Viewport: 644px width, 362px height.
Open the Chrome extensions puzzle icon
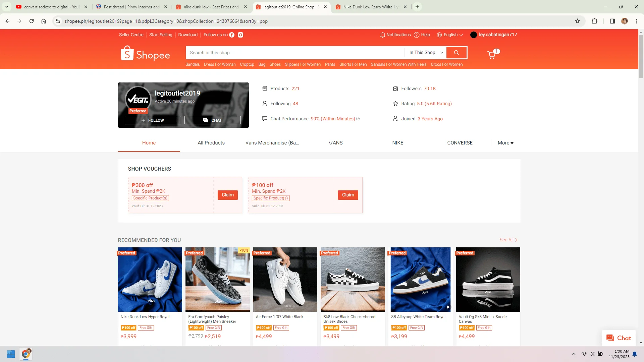pyautogui.click(x=594, y=21)
